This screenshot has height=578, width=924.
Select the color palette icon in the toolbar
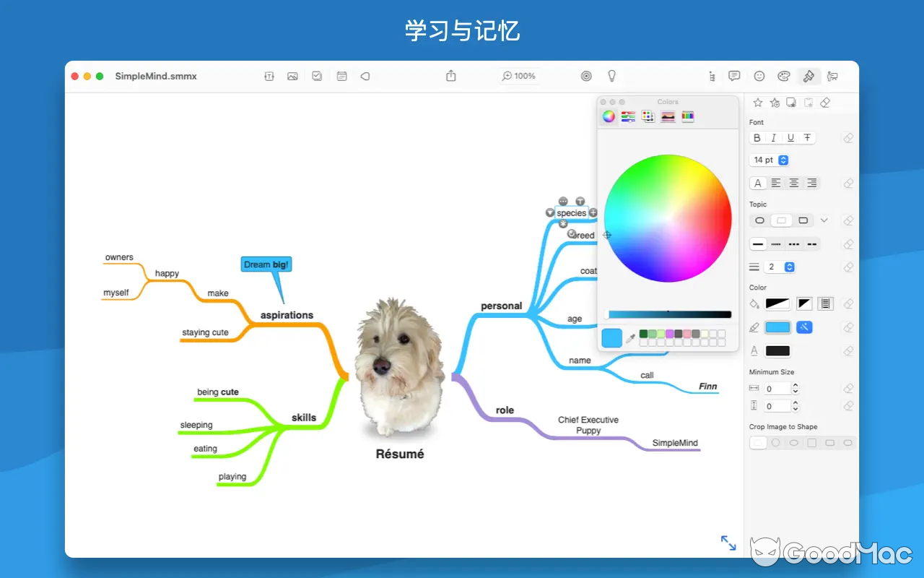point(783,76)
